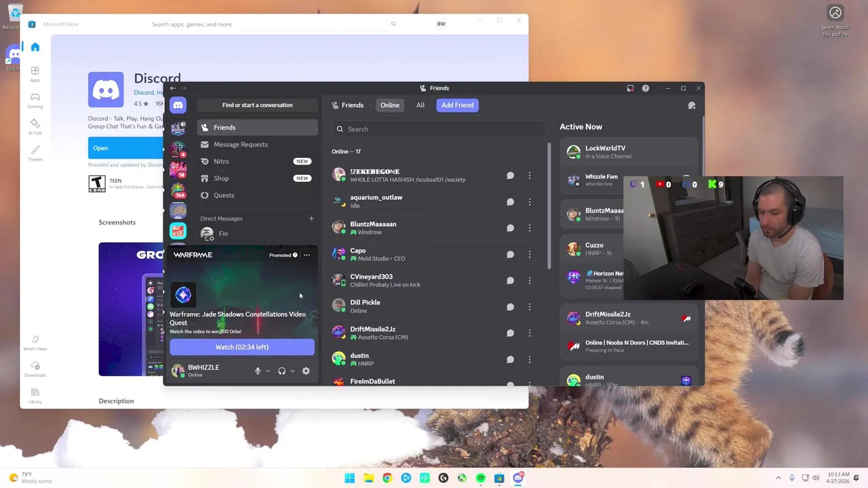Open Message Requests
Viewport: 868px width, 488px height.
[x=258, y=144]
